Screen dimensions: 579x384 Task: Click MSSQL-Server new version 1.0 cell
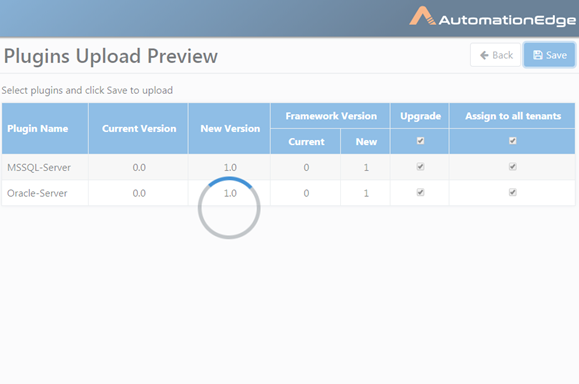pyautogui.click(x=230, y=167)
